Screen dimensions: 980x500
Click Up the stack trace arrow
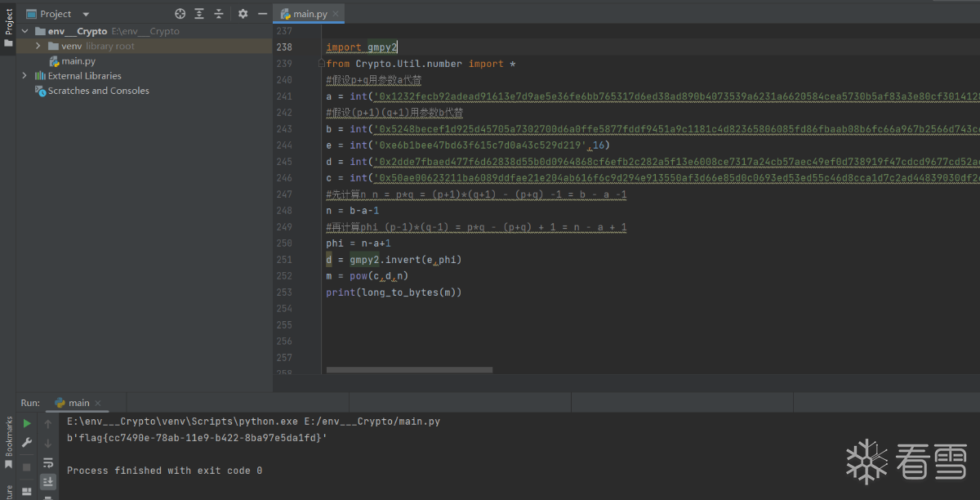(48, 423)
